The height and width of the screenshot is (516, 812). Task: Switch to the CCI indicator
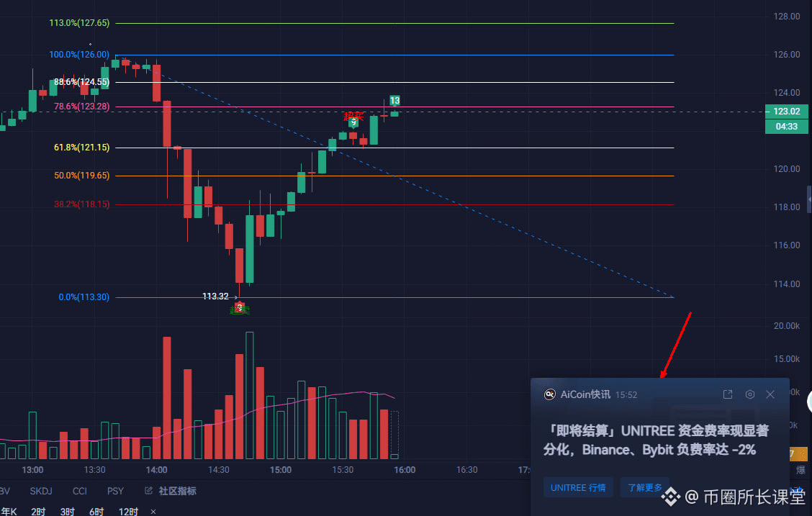click(x=80, y=491)
